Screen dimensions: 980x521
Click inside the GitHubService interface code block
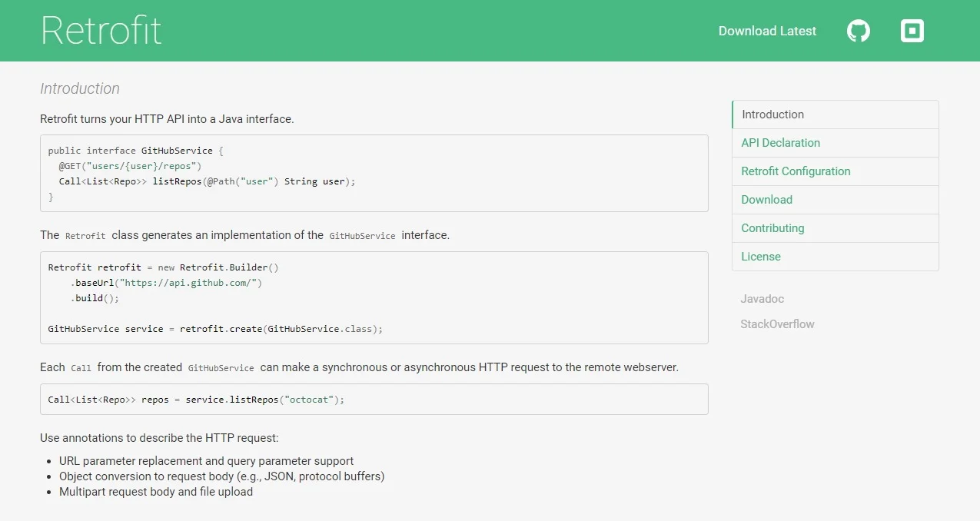[374, 174]
